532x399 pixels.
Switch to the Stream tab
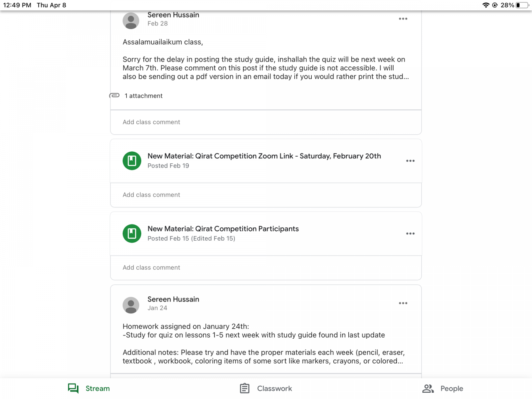(89, 388)
